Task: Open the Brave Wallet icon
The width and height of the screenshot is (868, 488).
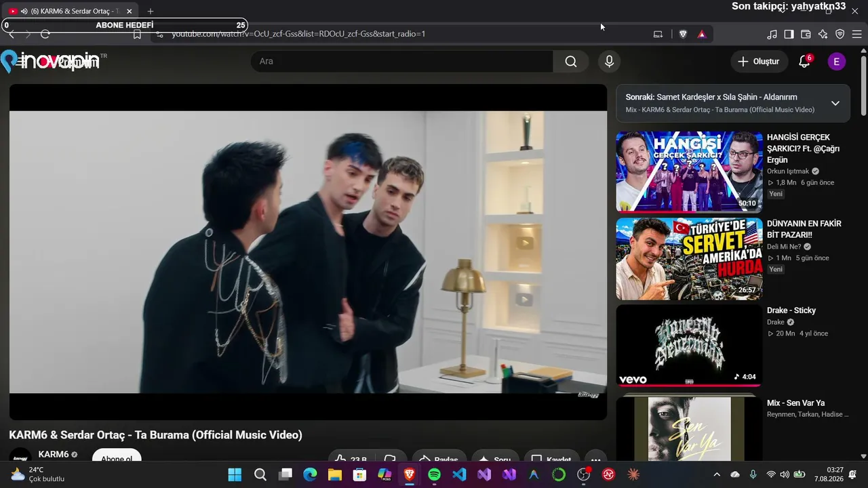Action: [806, 34]
